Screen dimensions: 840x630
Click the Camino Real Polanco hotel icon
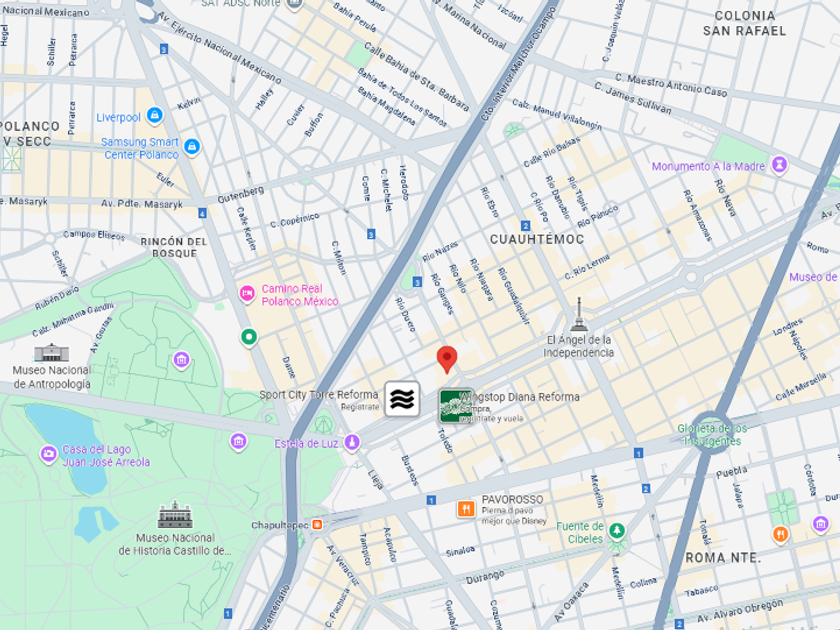pos(247,294)
